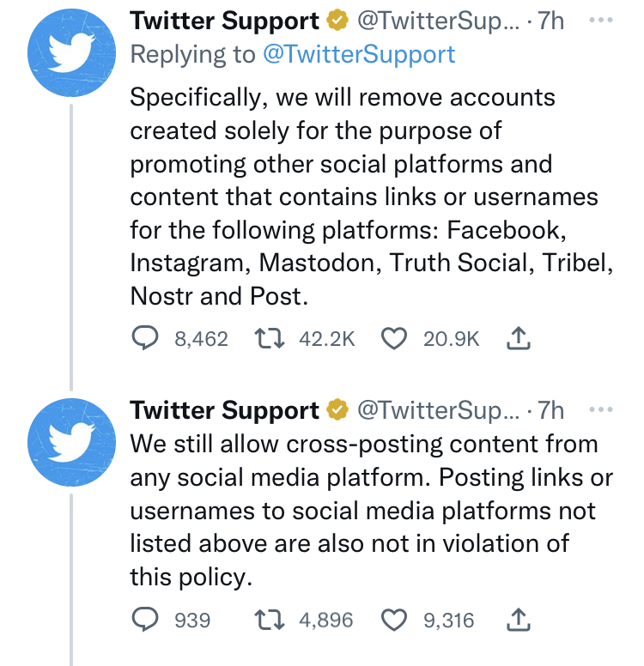This screenshot has height=666, width=644.
Task: Reply to the first tweet about removing accounts
Action: [x=145, y=338]
